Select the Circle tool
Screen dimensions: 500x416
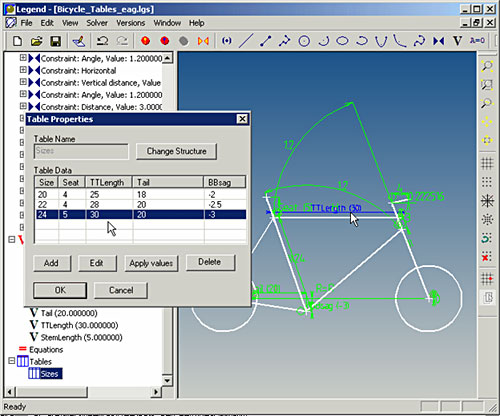coord(304,41)
